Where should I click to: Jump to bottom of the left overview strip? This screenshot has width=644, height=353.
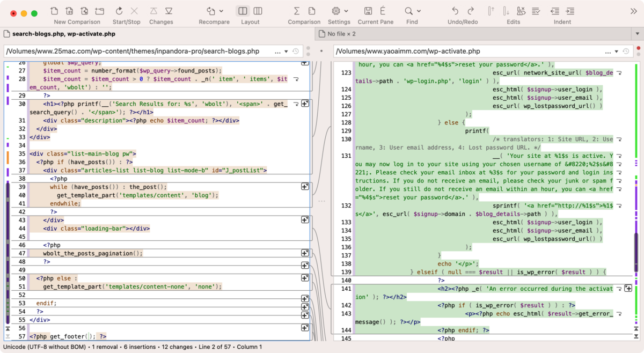[8, 336]
